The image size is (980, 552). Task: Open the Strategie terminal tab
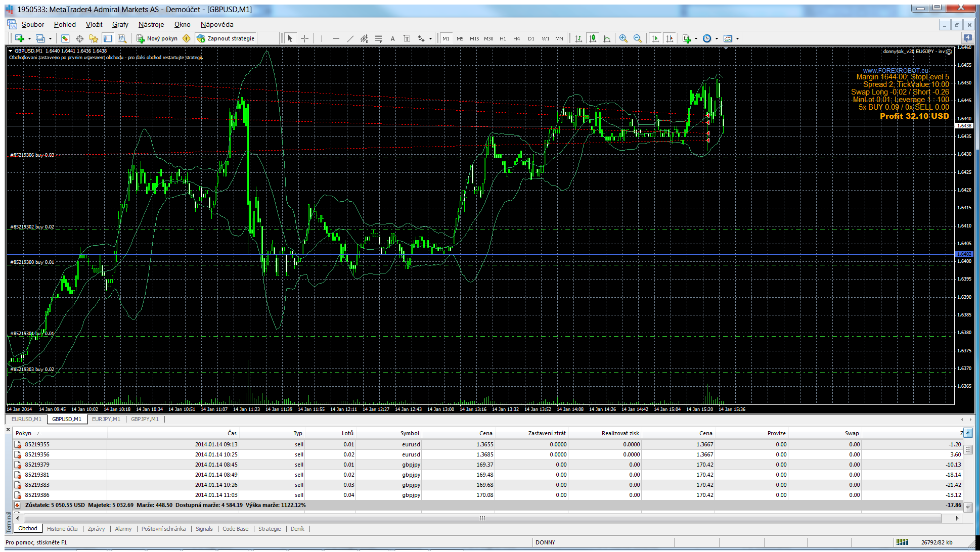tap(270, 529)
